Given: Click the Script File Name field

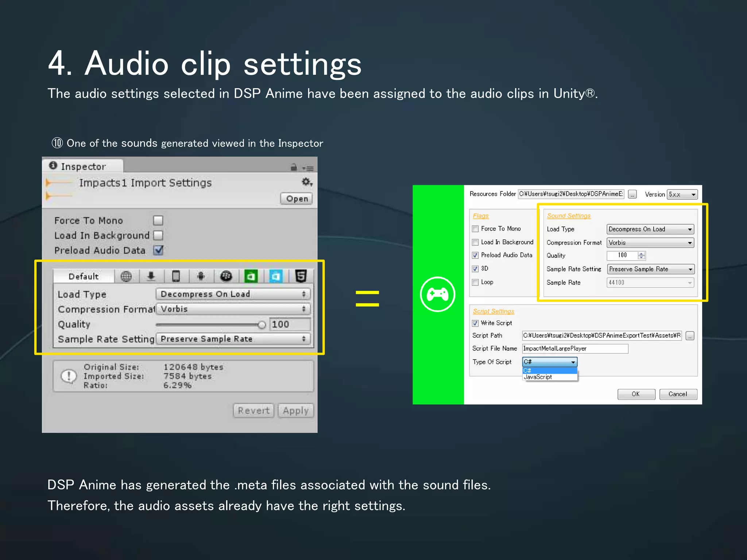Looking at the screenshot, I should click(575, 349).
